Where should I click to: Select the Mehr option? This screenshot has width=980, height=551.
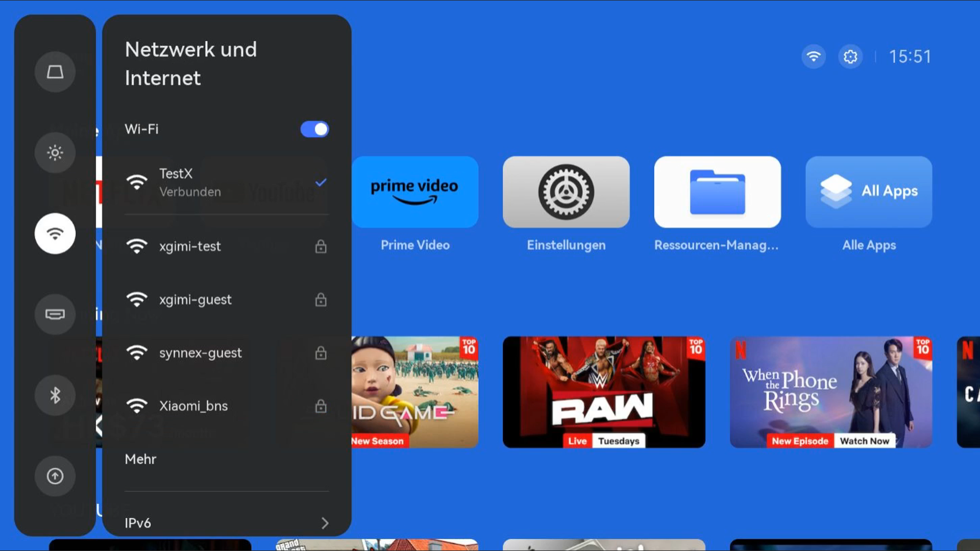[x=140, y=459]
